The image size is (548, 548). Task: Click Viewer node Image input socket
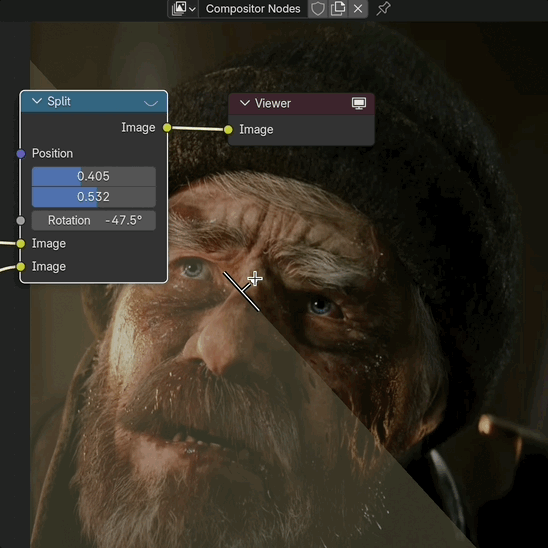[x=228, y=130]
